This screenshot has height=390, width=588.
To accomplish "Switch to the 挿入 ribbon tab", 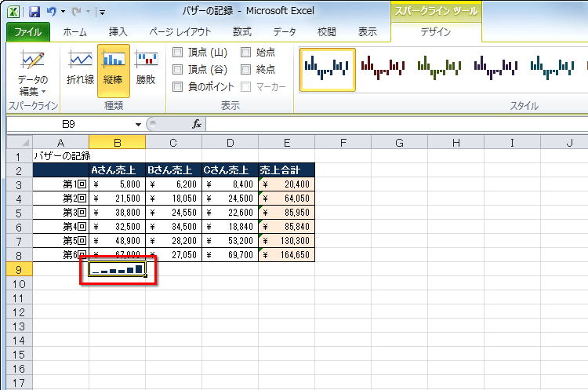I will pos(118,32).
